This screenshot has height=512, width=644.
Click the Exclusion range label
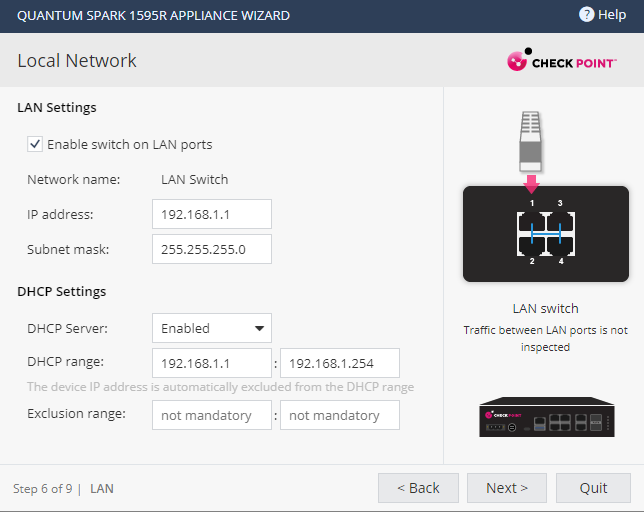[76, 413]
